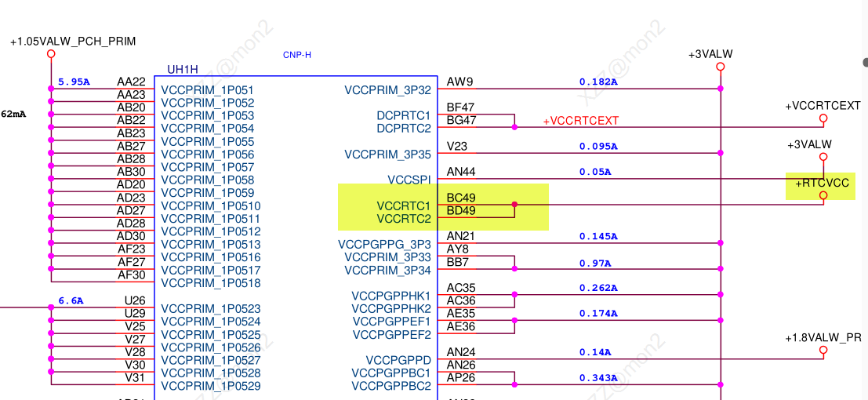This screenshot has width=868, height=400.
Task: Click highlighted pin number BD49
Action: pos(461,210)
